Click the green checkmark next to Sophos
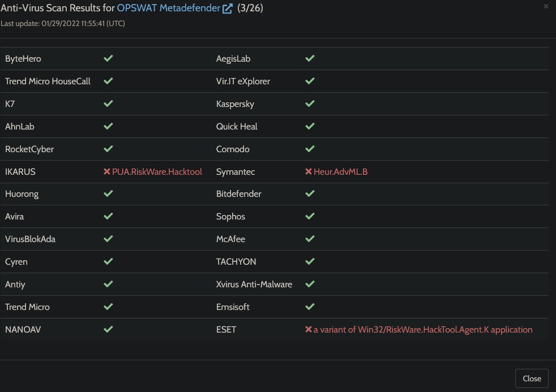 [310, 217]
